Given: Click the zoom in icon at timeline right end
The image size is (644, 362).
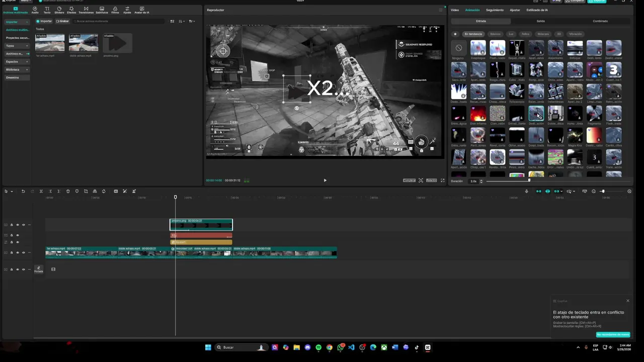Looking at the screenshot, I should [x=629, y=191].
